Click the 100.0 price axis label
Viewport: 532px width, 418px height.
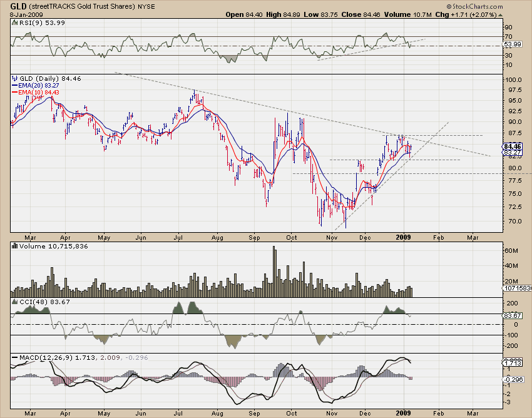(513, 79)
